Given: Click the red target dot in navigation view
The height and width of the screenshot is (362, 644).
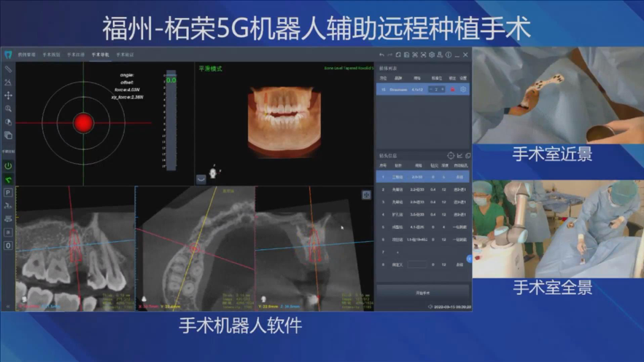Looking at the screenshot, I should (83, 123).
